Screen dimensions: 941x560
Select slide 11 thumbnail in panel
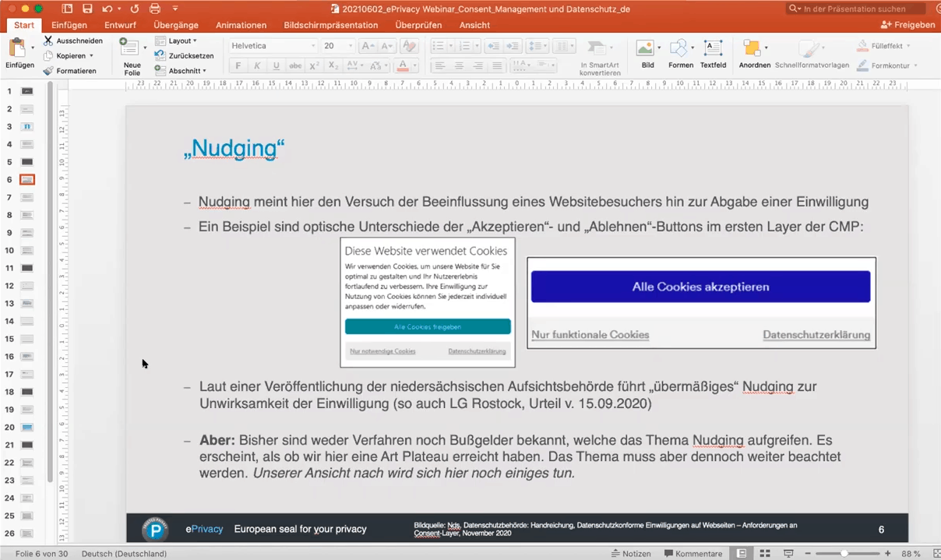(x=27, y=268)
